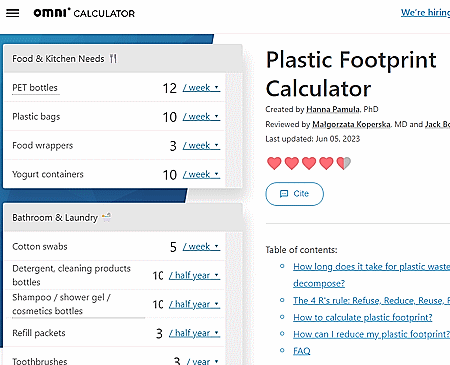Open the PET bottles per week unit dropdown
This screenshot has height=365, width=450.
(201, 88)
